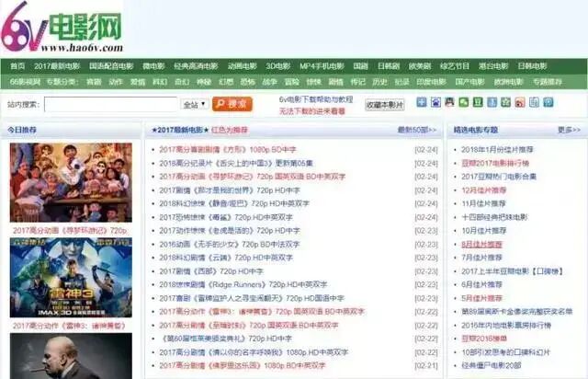This screenshot has width=588, height=379.
Task: Open 日韩电影 nav item
Action: click(x=532, y=66)
